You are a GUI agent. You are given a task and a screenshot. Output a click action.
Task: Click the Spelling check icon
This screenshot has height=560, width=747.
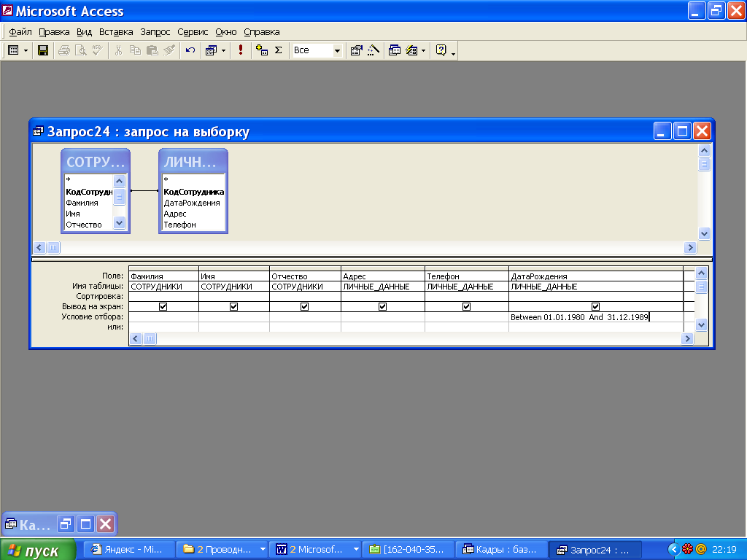pos(97,50)
